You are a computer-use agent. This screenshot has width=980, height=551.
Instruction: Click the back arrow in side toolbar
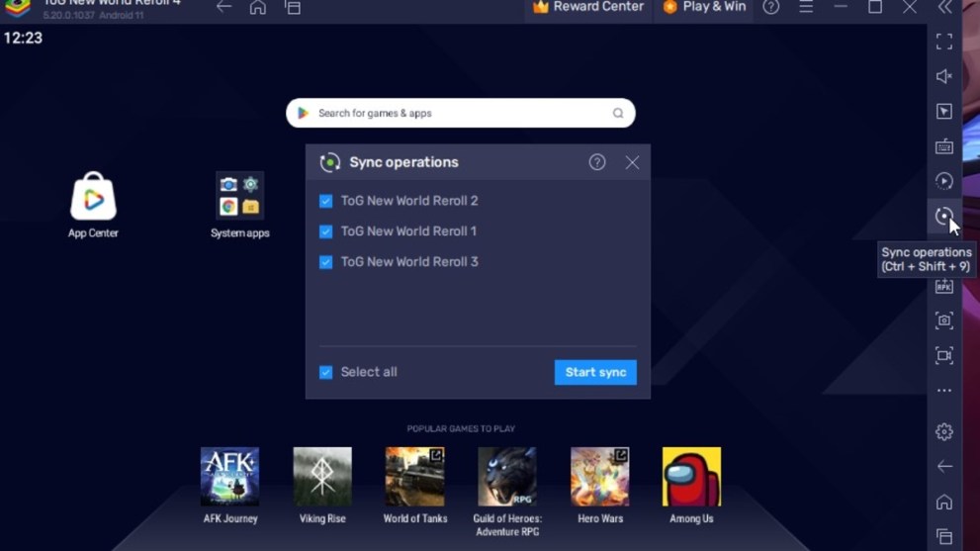point(943,467)
